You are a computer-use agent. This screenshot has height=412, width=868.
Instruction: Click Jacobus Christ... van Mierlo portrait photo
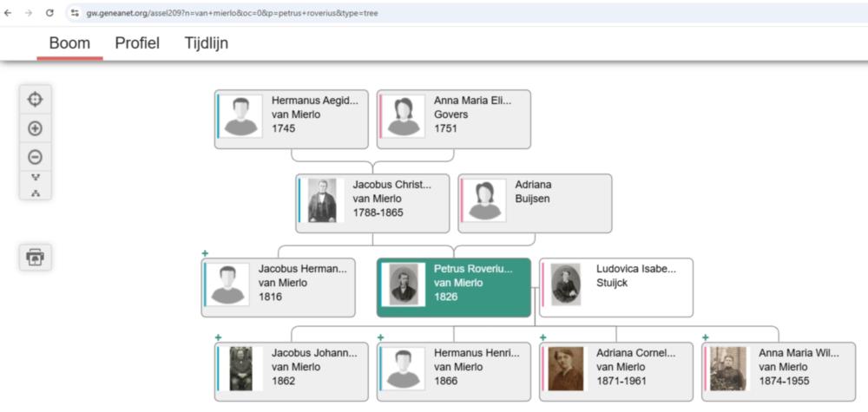pos(322,199)
